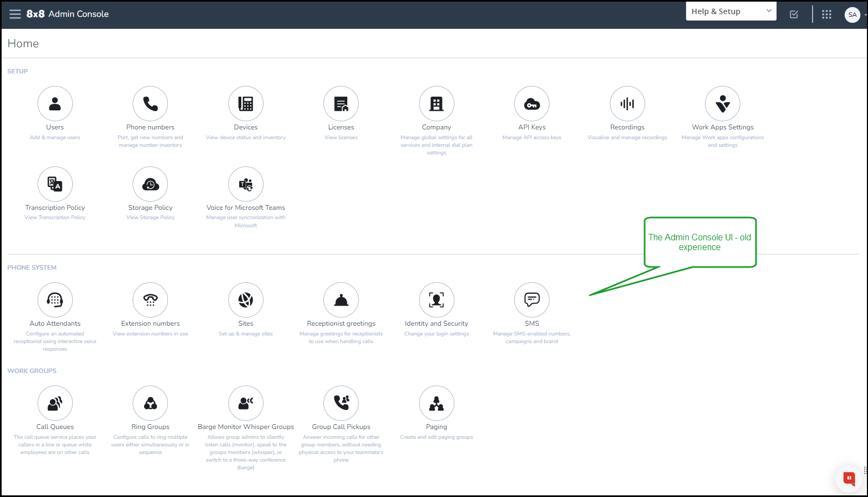The image size is (868, 497).
Task: Open the Paging icon
Action: (x=436, y=403)
